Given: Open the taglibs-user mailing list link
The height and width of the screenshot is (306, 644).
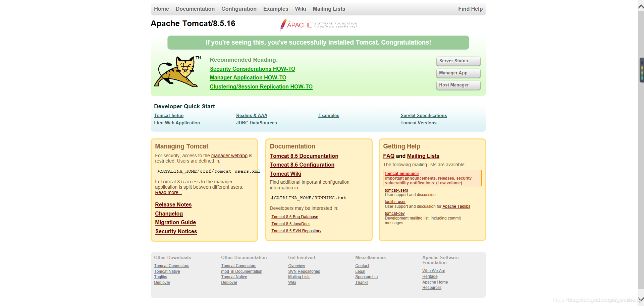Looking at the screenshot, I should (x=395, y=202).
